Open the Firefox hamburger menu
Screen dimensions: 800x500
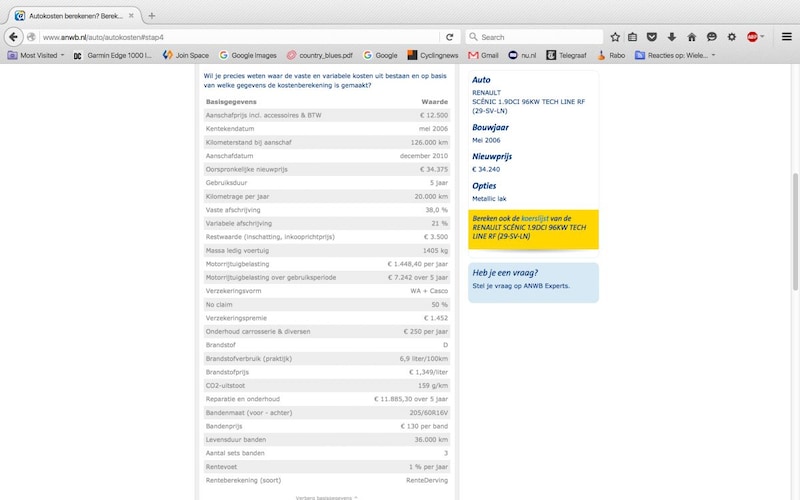[787, 37]
